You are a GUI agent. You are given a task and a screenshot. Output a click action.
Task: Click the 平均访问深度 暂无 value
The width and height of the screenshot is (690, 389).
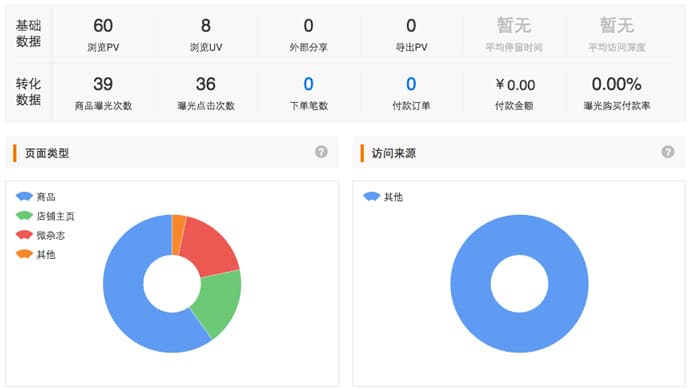click(617, 25)
